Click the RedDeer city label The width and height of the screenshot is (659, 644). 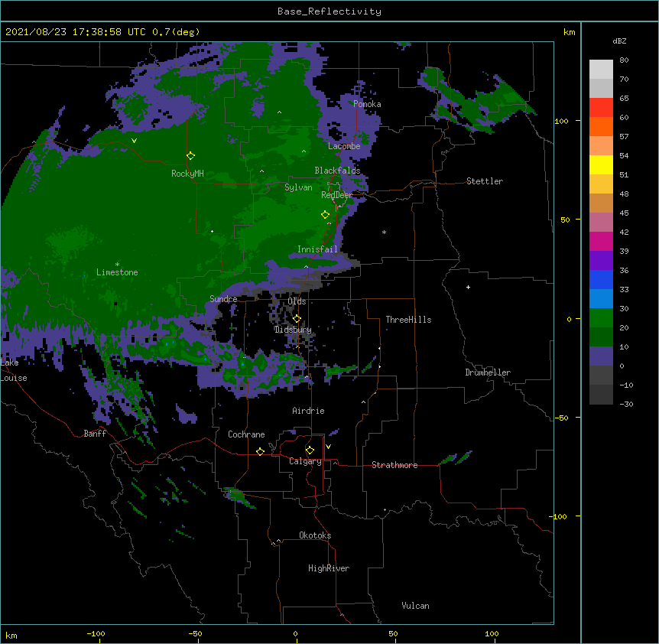pyautogui.click(x=336, y=195)
